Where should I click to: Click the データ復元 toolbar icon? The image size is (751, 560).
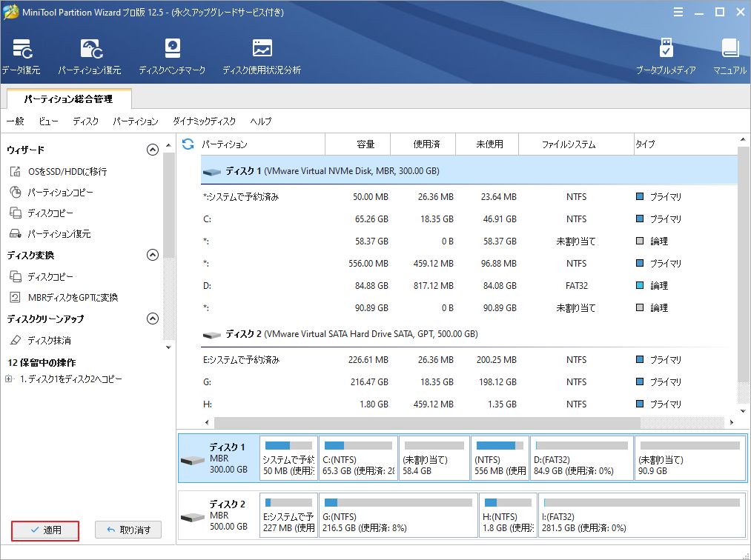click(x=21, y=56)
